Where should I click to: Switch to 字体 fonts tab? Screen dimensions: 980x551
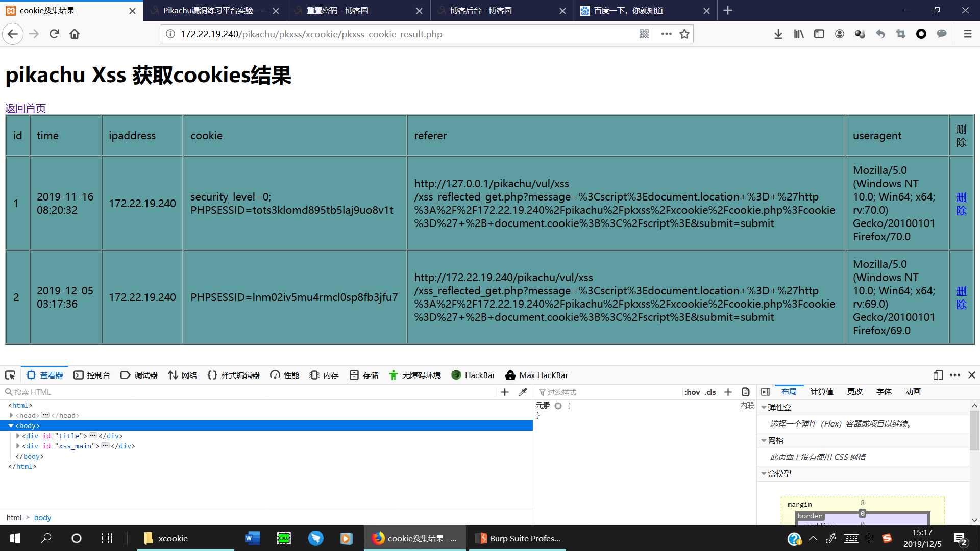(884, 392)
